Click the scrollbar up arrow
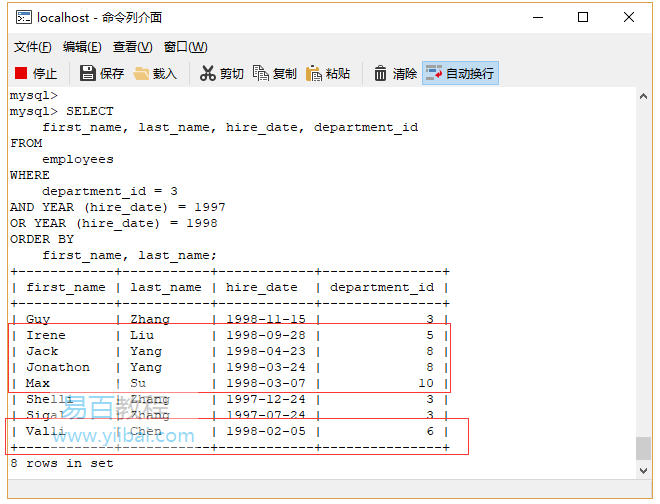Screen dimensions: 660x504 tap(643, 97)
